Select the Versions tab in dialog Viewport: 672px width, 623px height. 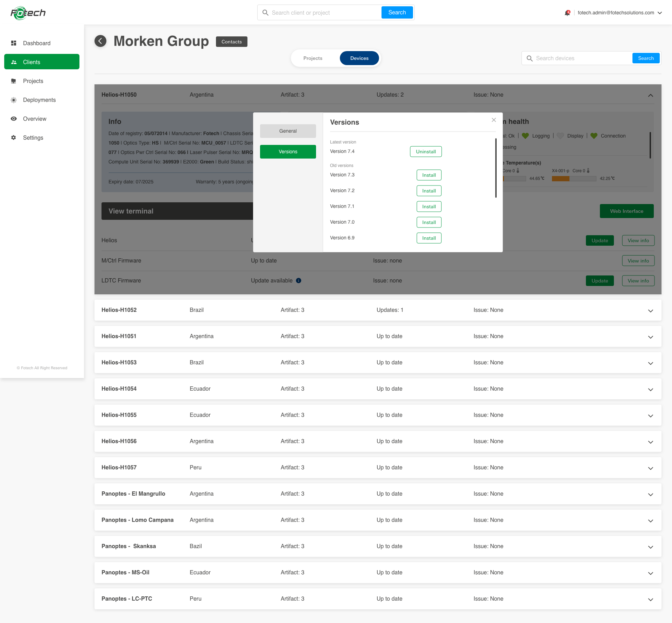288,152
